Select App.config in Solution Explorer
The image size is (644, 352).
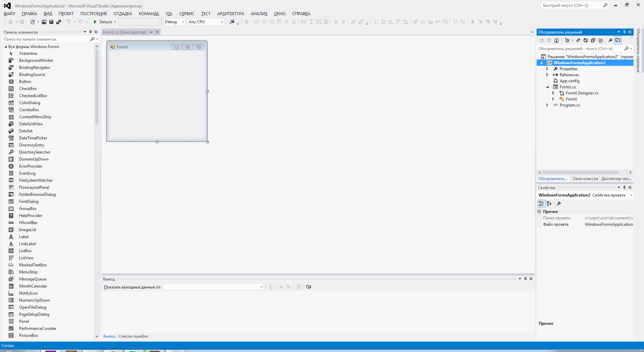[x=570, y=81]
